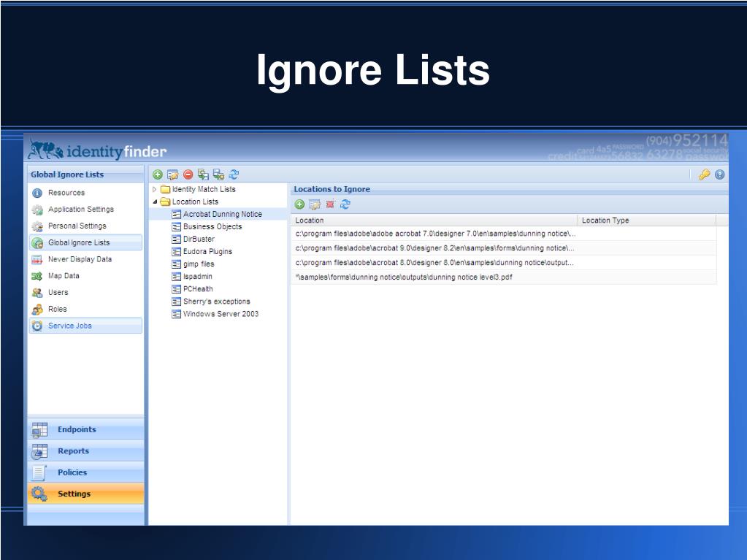This screenshot has height=560, width=747.
Task: Click the Personal Settings gear icon
Action: pos(37,226)
